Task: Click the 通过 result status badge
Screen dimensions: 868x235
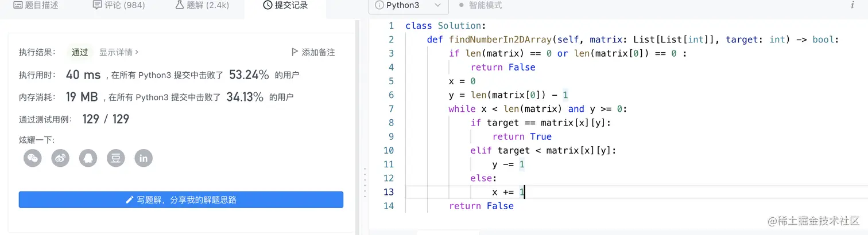Action: click(x=80, y=52)
